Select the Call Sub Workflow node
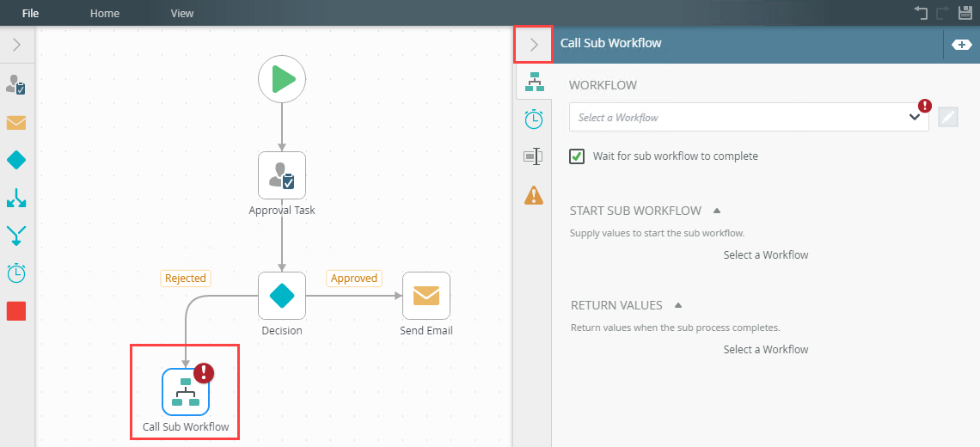This screenshot has height=447, width=980. (186, 392)
